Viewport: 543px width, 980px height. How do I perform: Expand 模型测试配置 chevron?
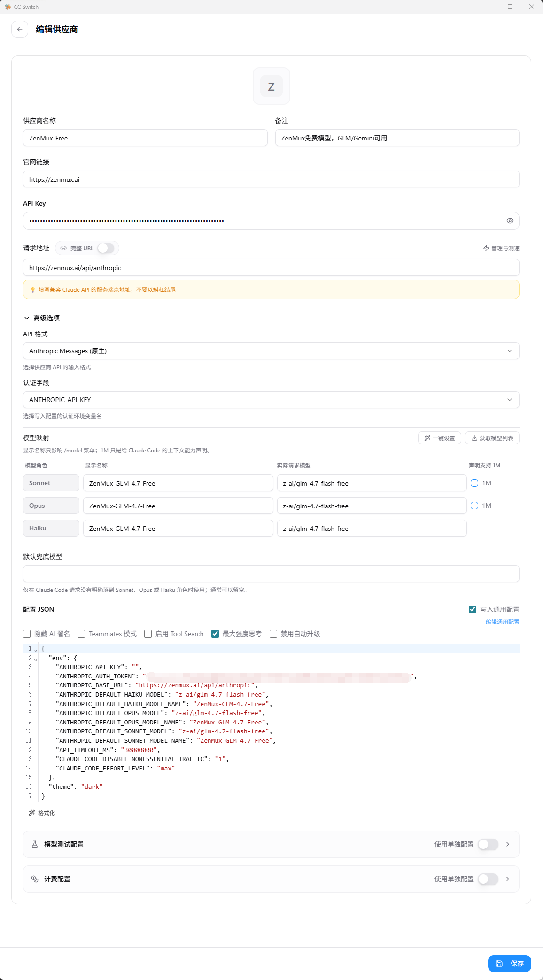508,844
